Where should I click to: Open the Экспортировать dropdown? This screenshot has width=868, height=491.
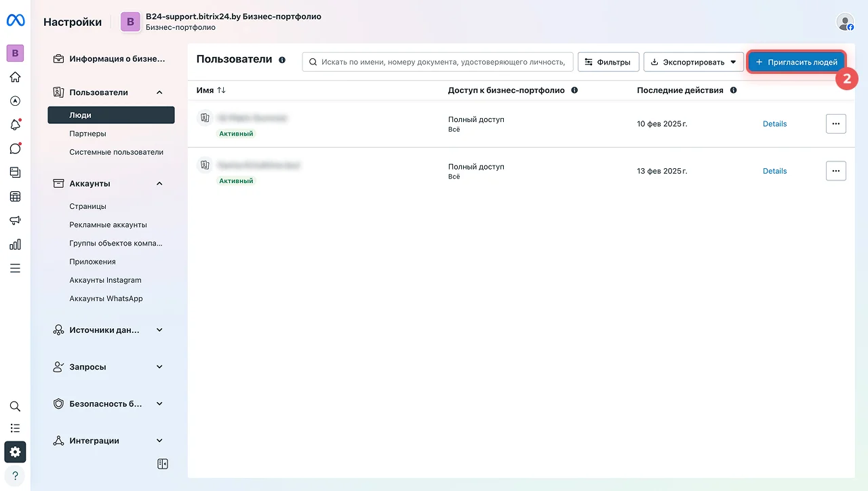coord(692,62)
